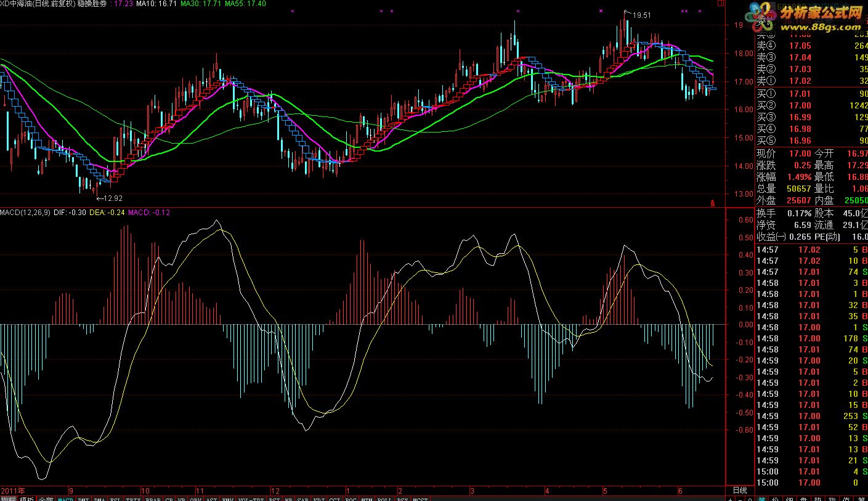Click the 19.51 high price marker

641,15
